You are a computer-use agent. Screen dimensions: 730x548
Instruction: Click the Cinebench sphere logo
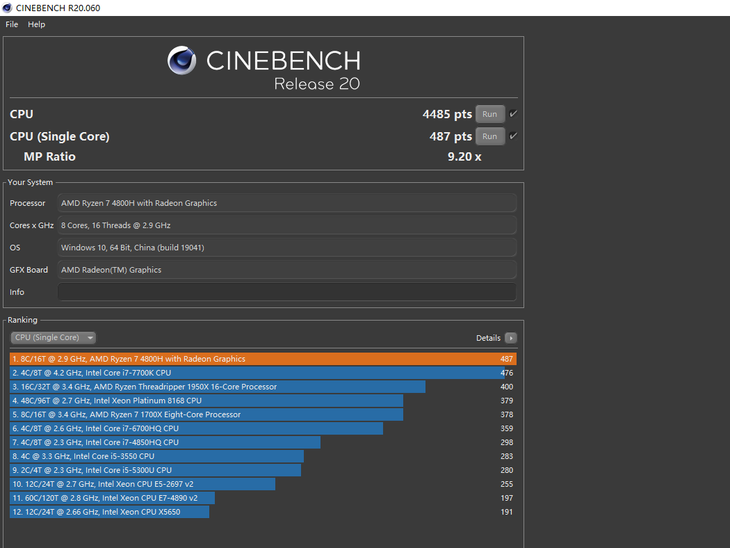tap(182, 61)
